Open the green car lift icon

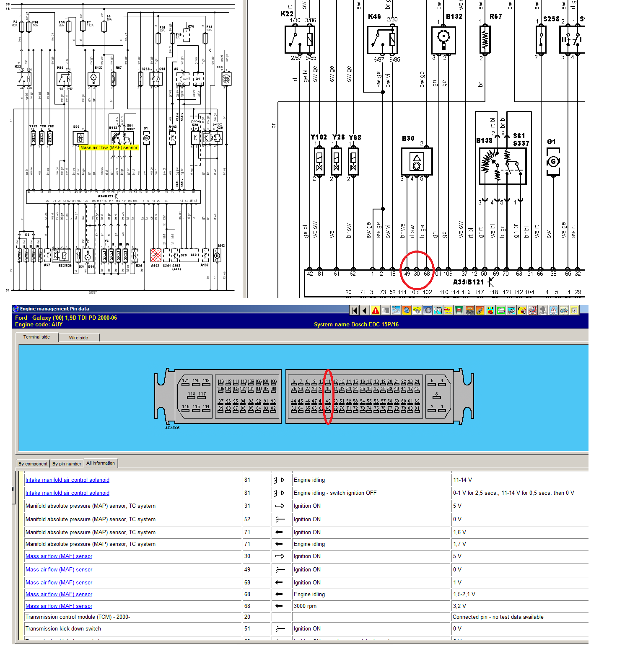pyautogui.click(x=459, y=310)
